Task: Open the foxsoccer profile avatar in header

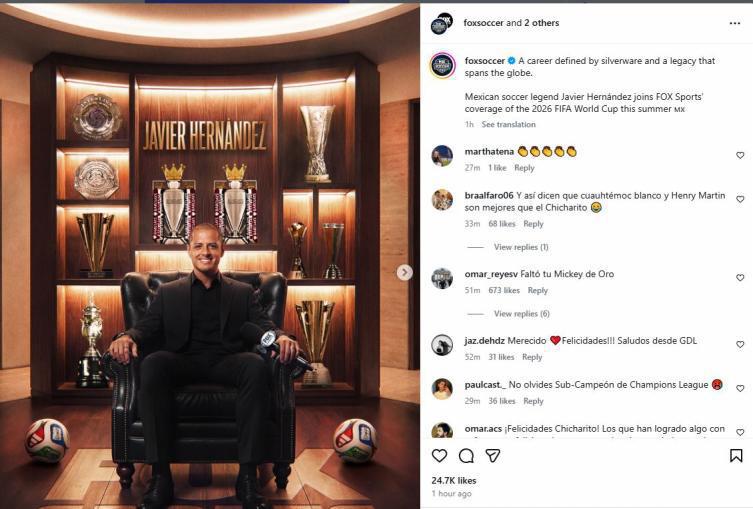Action: point(442,24)
